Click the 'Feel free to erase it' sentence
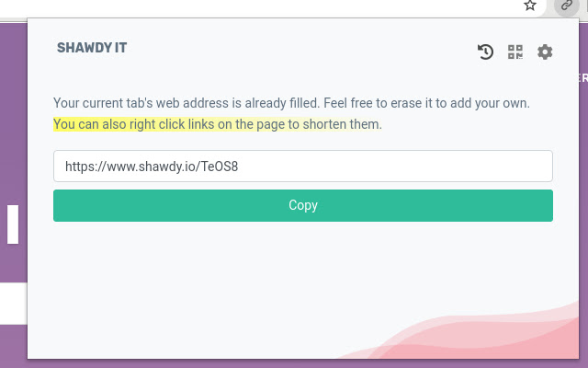 pos(404,102)
